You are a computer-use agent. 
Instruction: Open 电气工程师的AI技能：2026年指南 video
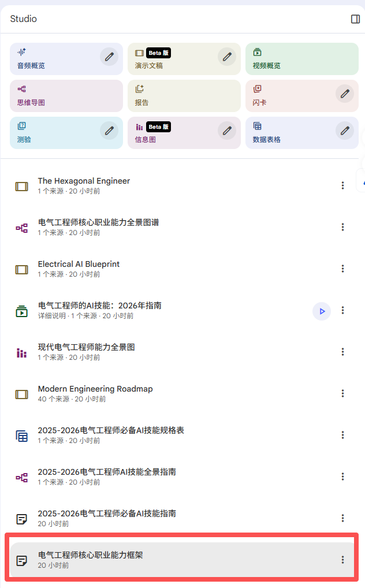click(x=182, y=311)
